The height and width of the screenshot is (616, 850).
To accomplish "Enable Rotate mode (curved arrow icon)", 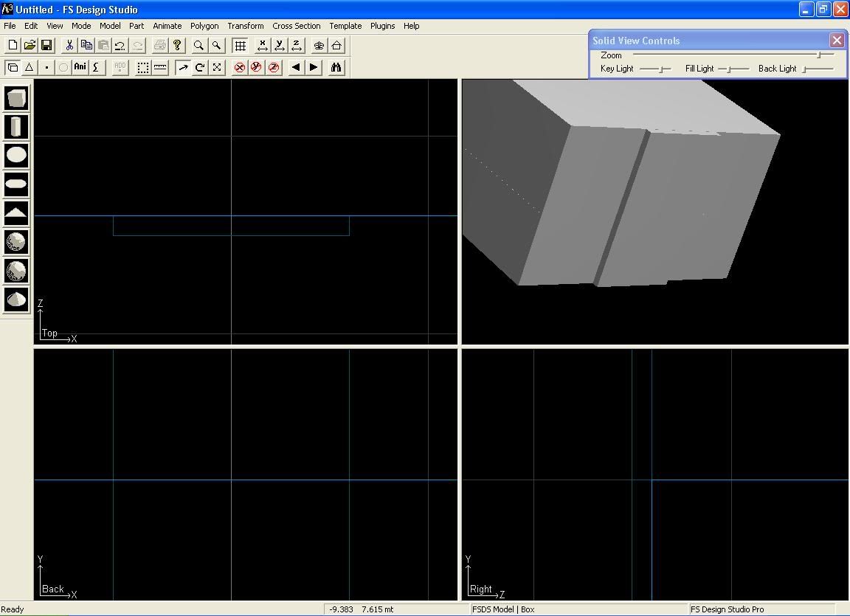I will click(200, 67).
